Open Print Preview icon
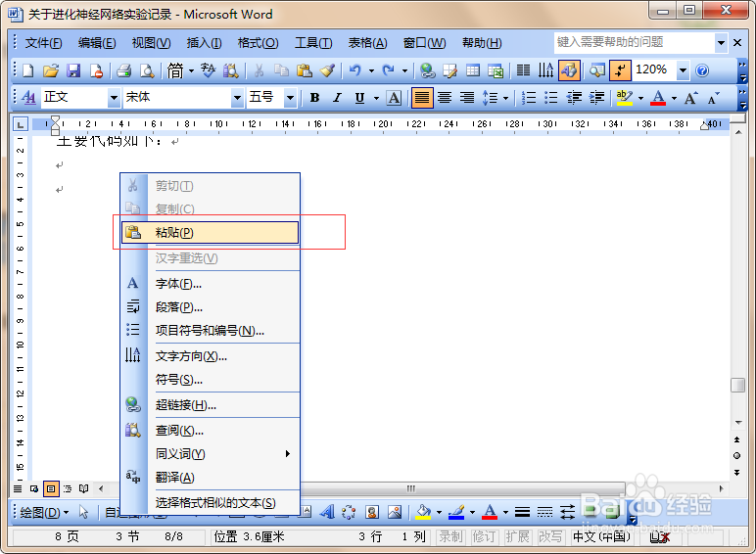Image resolution: width=756 pixels, height=554 pixels. [x=147, y=70]
